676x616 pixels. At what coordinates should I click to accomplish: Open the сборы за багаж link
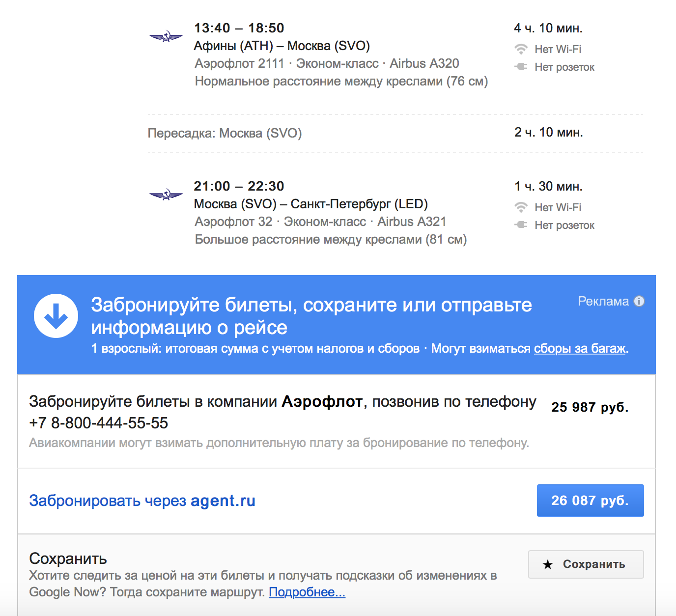click(580, 348)
